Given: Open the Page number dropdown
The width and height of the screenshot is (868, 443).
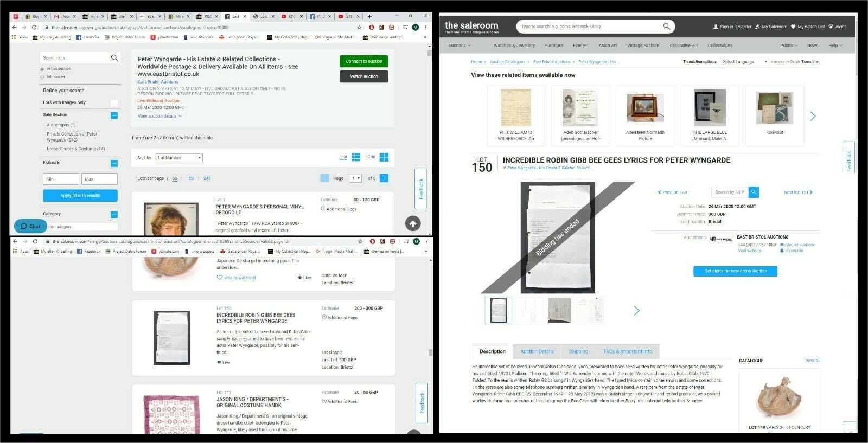Looking at the screenshot, I should tap(356, 178).
